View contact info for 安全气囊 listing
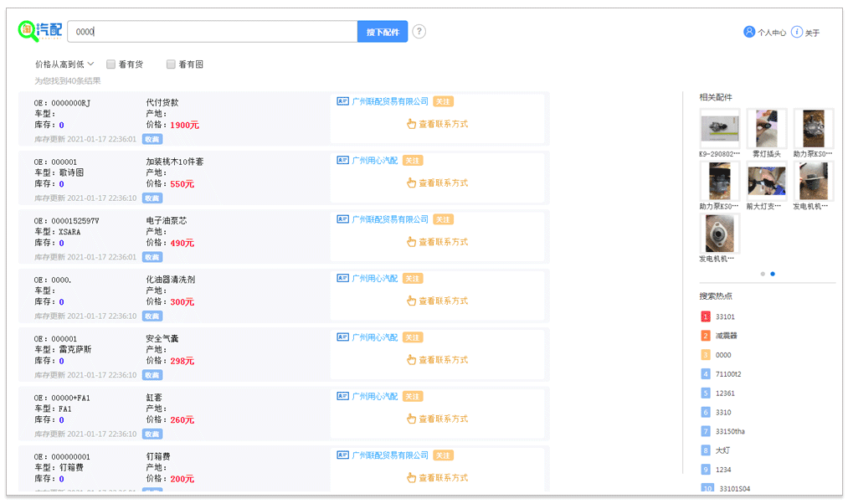 [x=437, y=360]
